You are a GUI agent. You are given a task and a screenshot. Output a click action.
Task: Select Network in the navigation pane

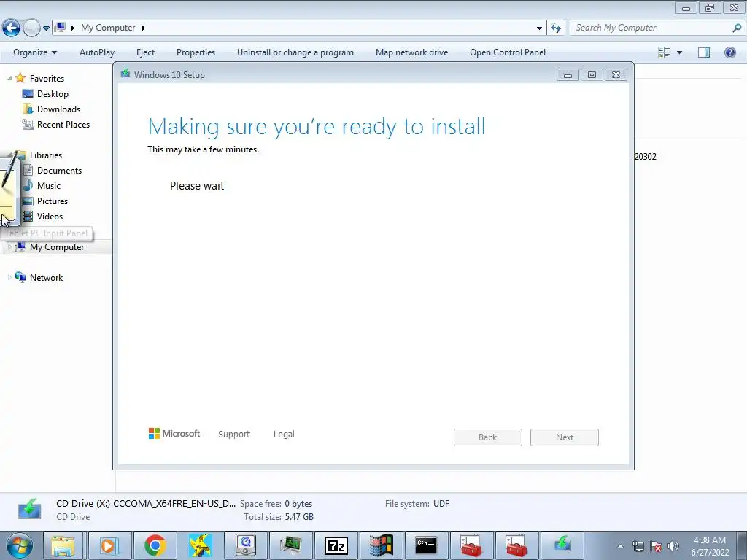(46, 278)
